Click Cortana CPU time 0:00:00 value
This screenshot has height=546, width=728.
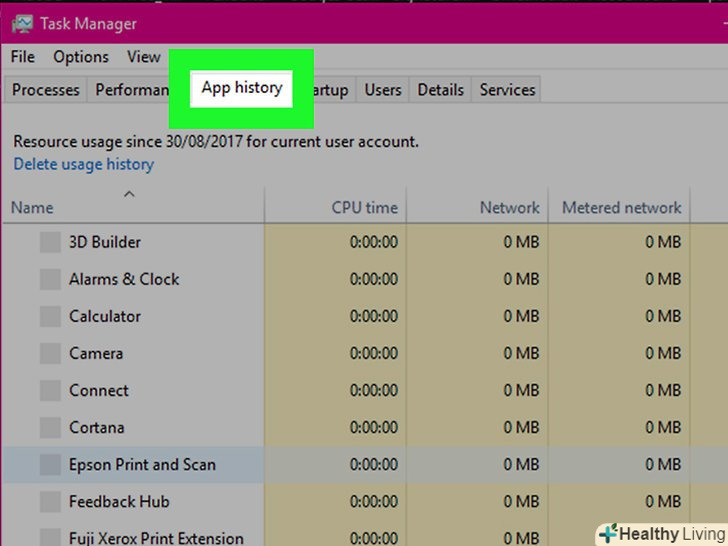pos(374,428)
